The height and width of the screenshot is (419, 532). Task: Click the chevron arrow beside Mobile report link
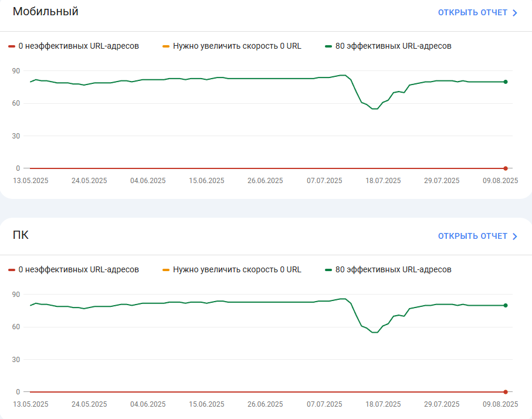click(x=514, y=13)
